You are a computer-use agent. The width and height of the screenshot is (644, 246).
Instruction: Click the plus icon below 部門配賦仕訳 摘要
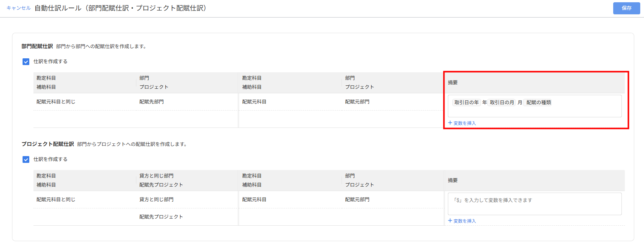(x=450, y=123)
